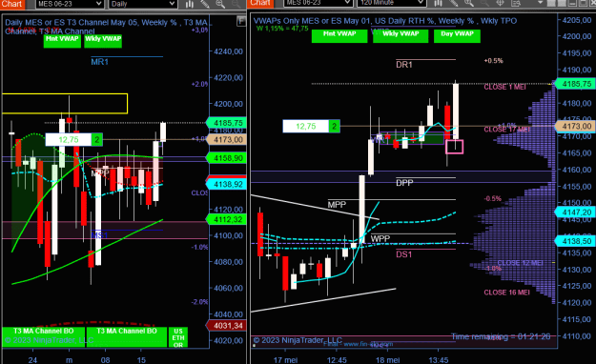Click the 4138,92 cyan price marker

tap(227, 184)
